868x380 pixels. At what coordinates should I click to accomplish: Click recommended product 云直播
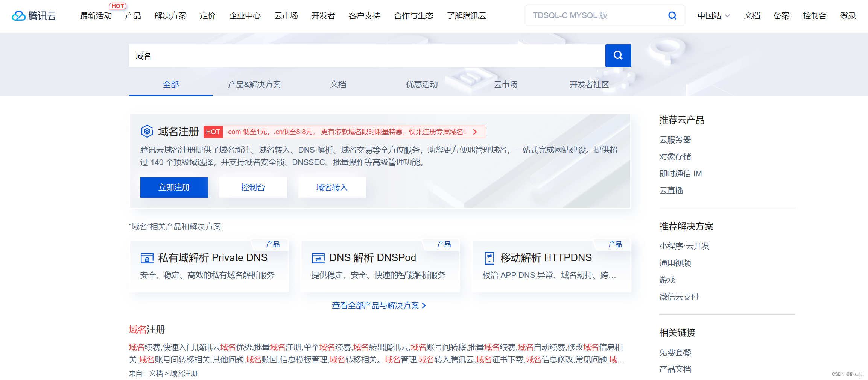click(x=671, y=191)
